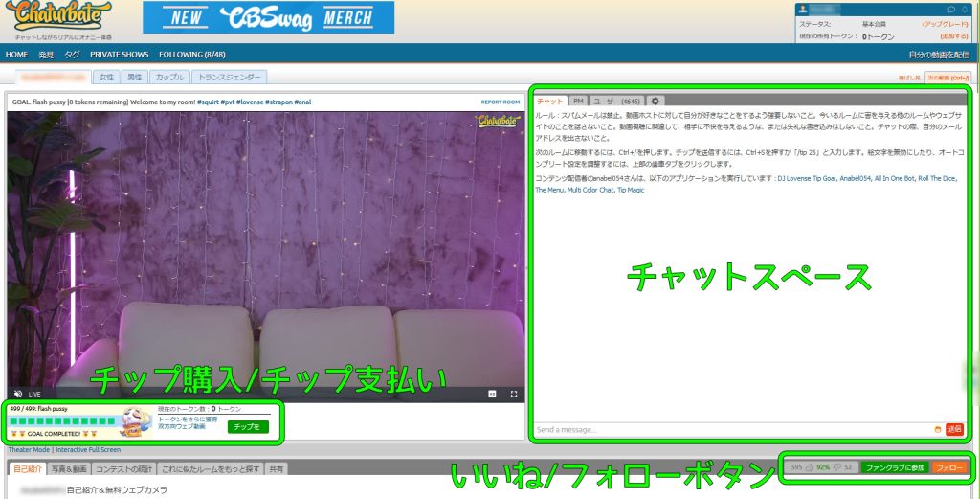Open the messages speech bubble icon in user panel
Screen dimensions: 980x499
click(x=951, y=10)
